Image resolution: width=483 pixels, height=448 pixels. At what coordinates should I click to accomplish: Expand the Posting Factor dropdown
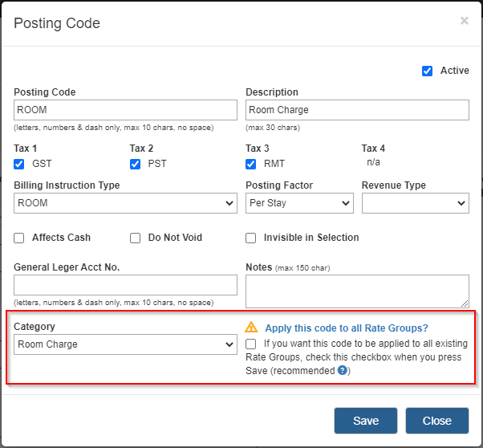pyautogui.click(x=299, y=203)
